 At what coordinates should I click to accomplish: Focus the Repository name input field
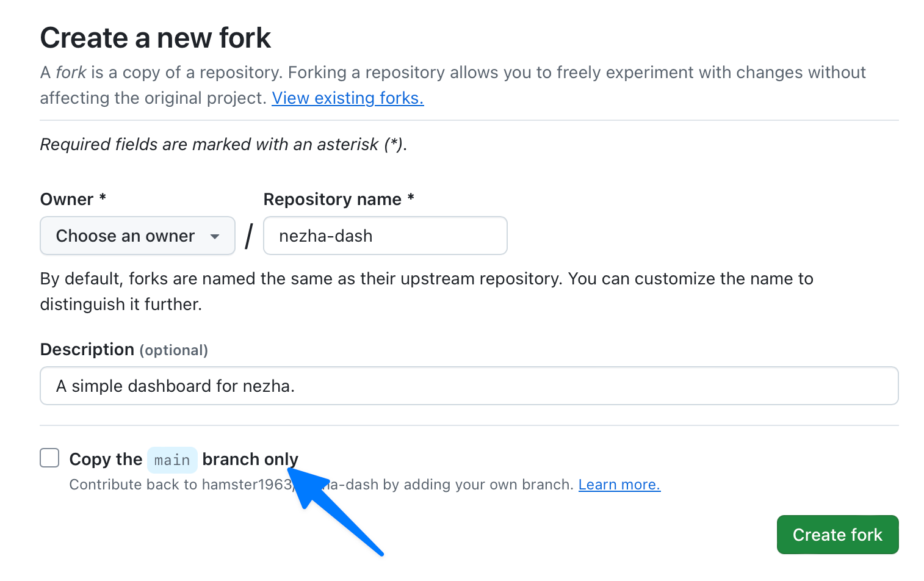pyautogui.click(x=384, y=236)
